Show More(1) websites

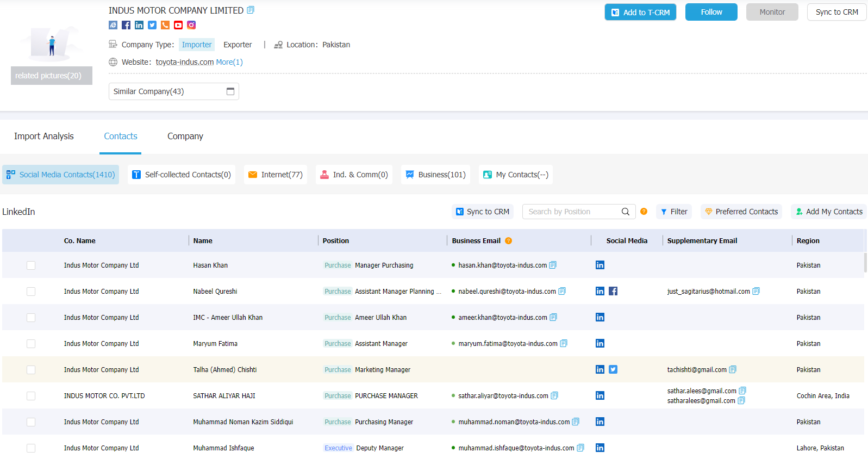[x=229, y=62]
